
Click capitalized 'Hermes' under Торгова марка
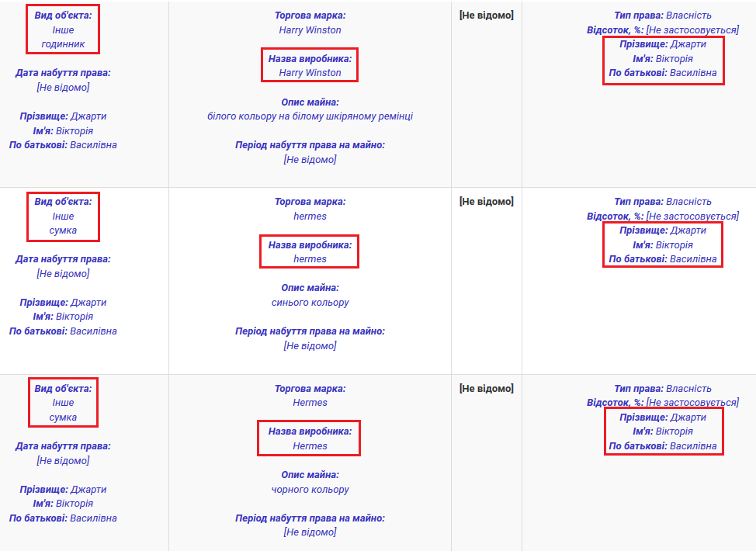click(310, 403)
